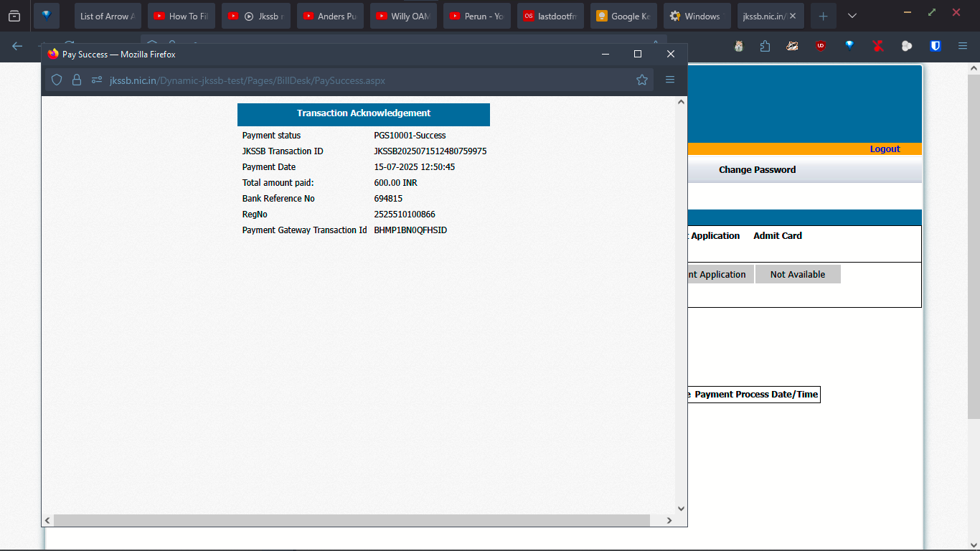
Task: Close the Pay Success popup window
Action: click(671, 54)
